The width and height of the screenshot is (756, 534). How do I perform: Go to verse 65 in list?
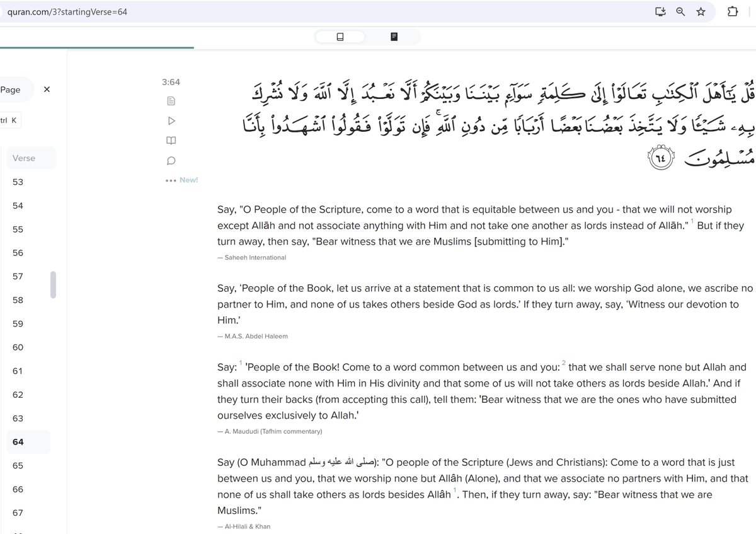(18, 465)
